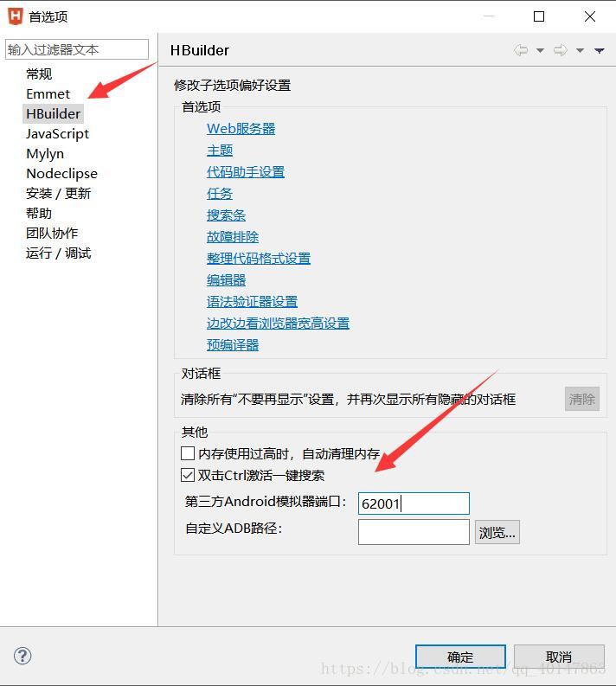Select 常规 in the preferences tree
Image resolution: width=616 pixels, height=686 pixels.
[x=39, y=74]
